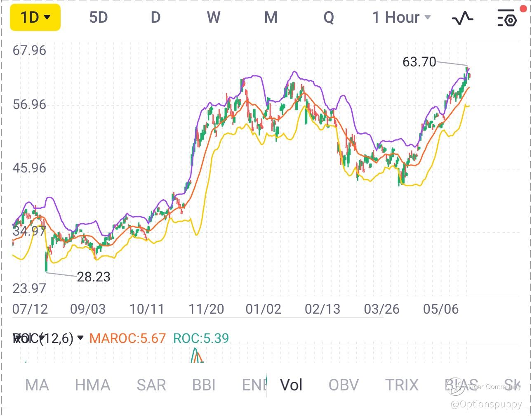Viewport: 532px width, 416px height.
Task: Open chart settings list icon
Action: click(507, 18)
